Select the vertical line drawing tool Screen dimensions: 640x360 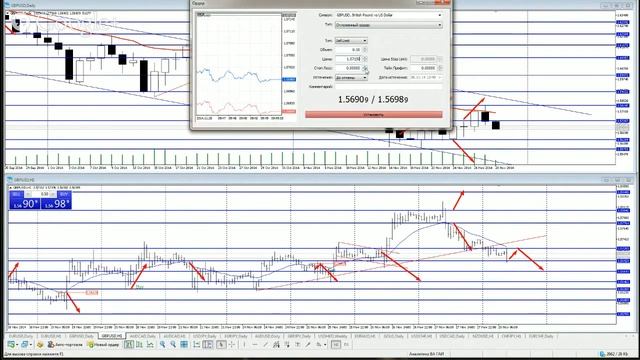click(x=244, y=345)
